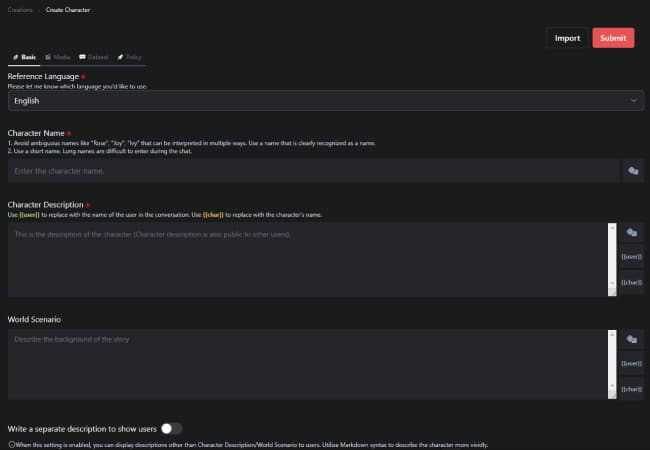The image size is (650, 450).
Task: Open the Policy tab
Action: (x=130, y=58)
